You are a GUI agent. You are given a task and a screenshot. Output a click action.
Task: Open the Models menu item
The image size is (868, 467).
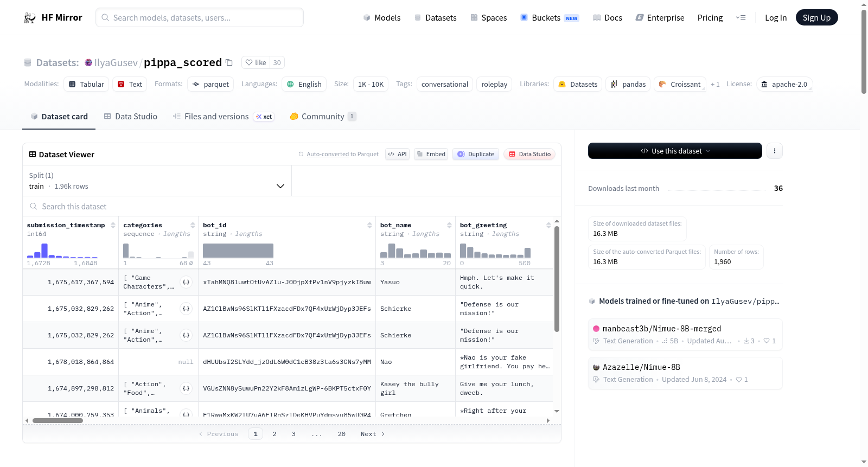382,18
